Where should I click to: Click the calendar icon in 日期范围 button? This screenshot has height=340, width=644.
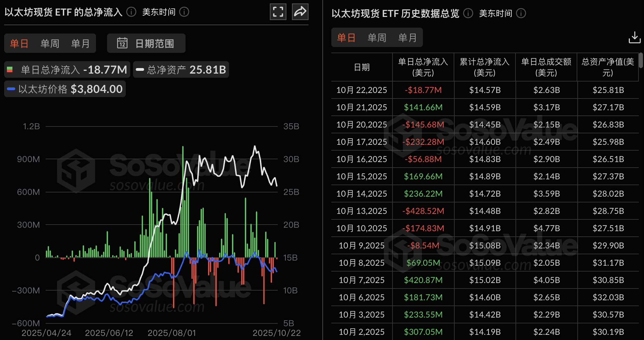click(122, 43)
